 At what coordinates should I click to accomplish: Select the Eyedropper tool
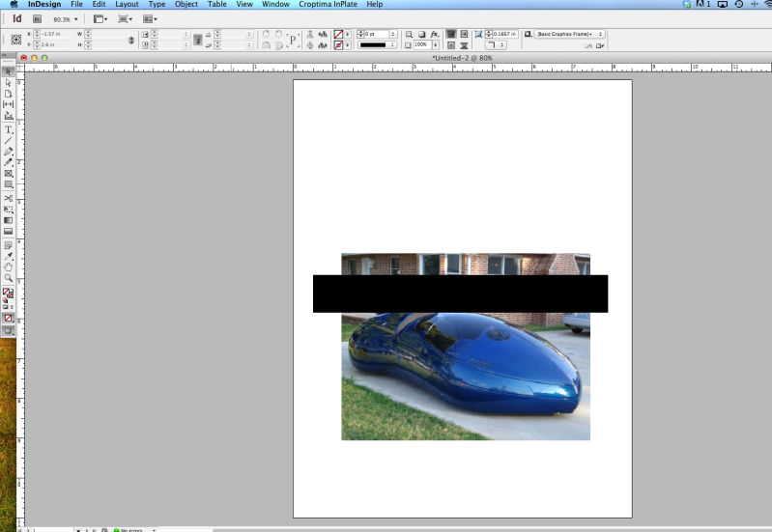coord(8,257)
